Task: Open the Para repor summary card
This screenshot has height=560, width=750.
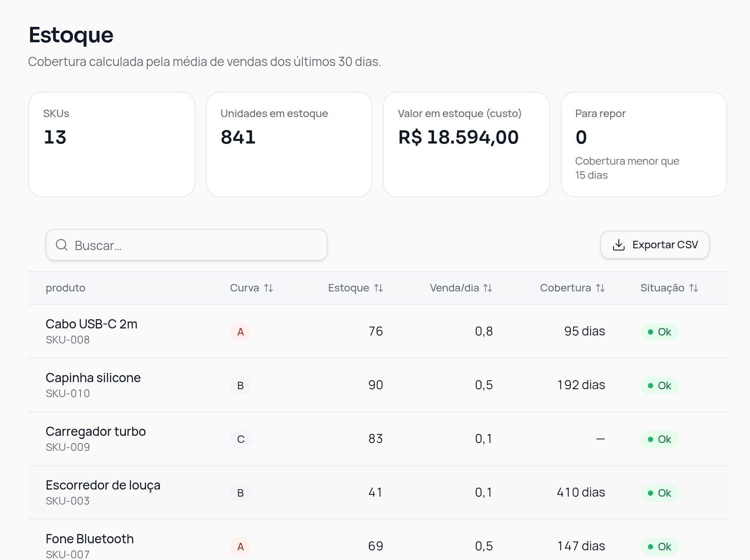Action: click(x=644, y=144)
